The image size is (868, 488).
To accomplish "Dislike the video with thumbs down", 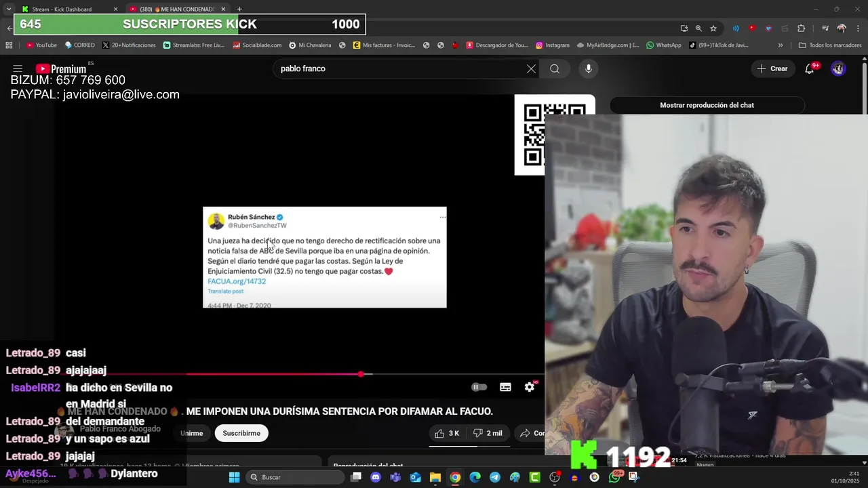I will (x=488, y=433).
